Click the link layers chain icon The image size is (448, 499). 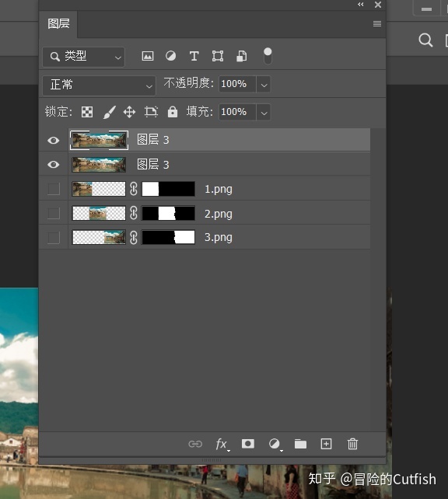[x=195, y=444]
